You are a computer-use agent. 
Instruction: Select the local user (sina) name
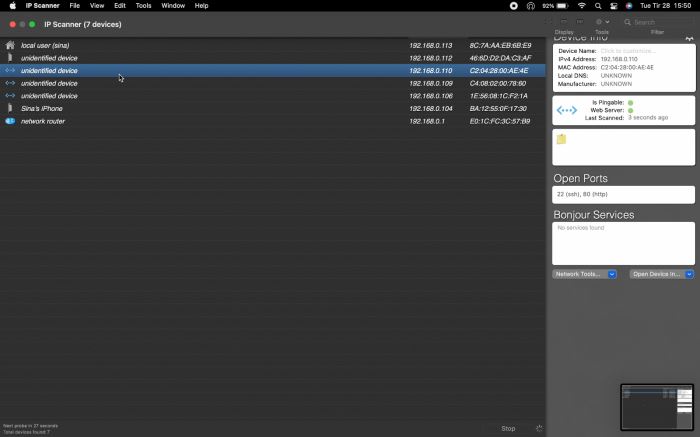[x=45, y=45]
